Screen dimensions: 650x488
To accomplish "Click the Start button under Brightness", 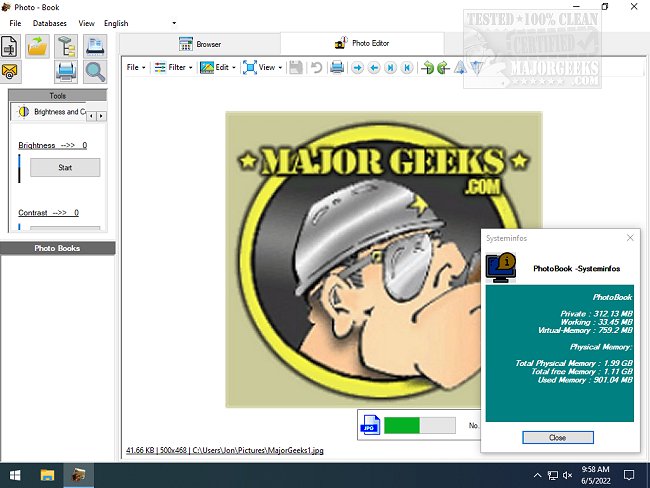I will click(65, 168).
